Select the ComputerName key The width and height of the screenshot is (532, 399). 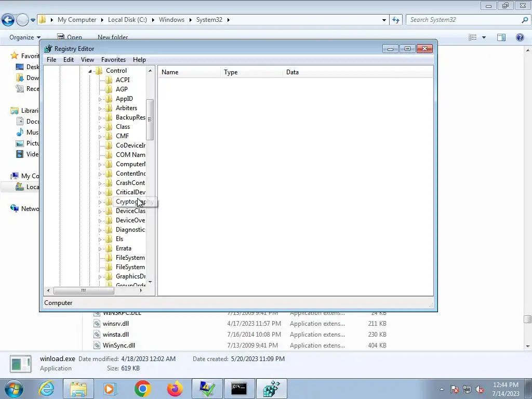130,164
